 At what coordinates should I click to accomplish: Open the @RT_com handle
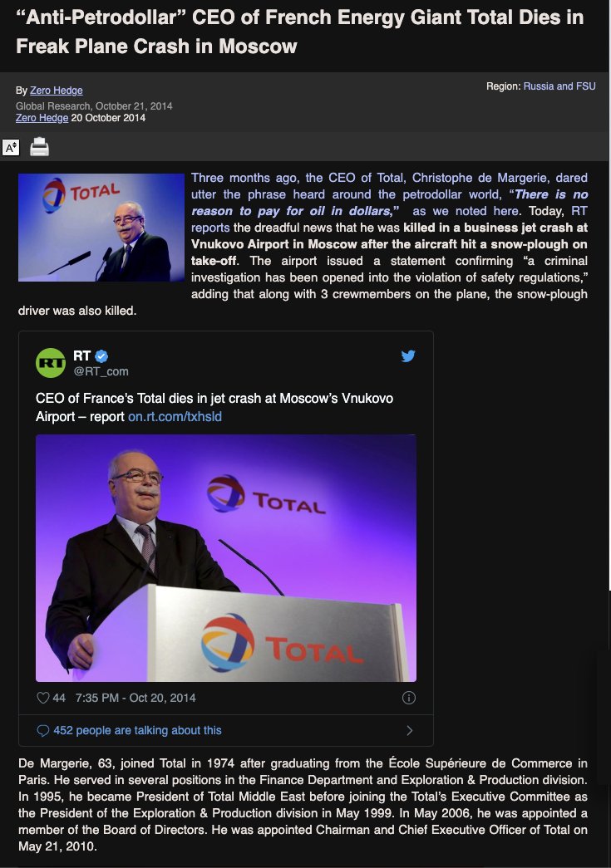pos(101,371)
